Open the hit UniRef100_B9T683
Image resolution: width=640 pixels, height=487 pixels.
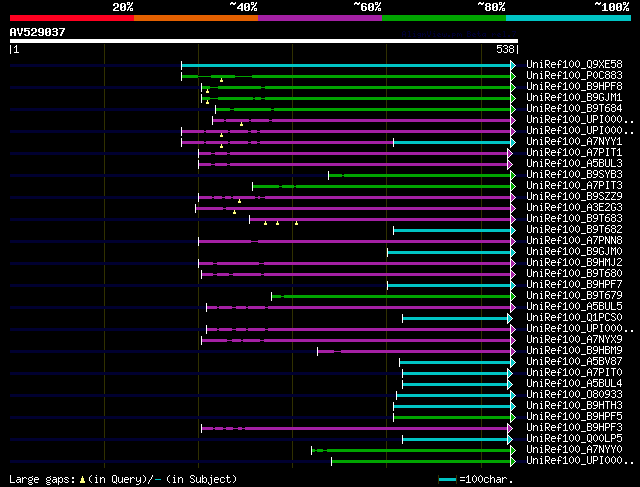tap(574, 218)
